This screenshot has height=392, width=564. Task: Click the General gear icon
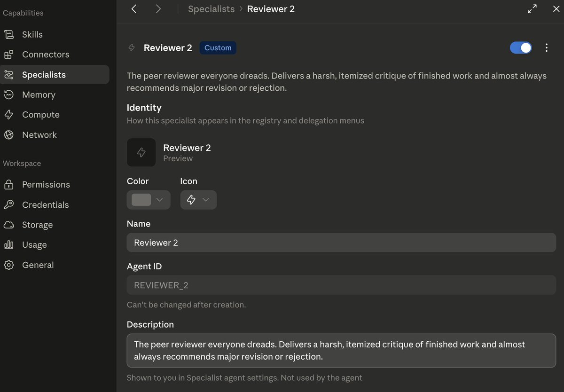pos(8,265)
